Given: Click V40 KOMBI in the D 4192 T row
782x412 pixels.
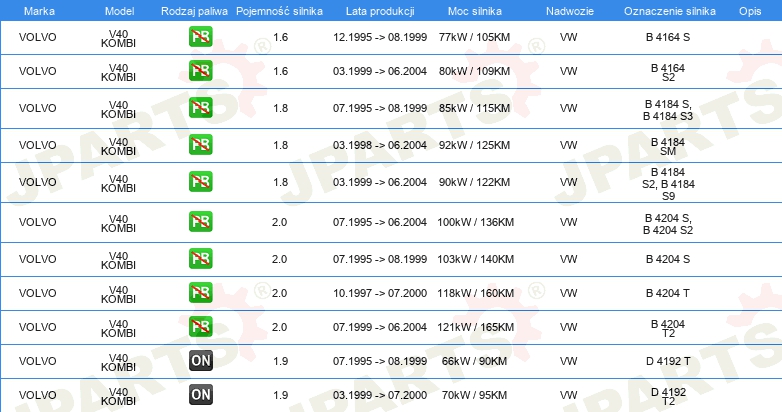Looking at the screenshot, I should [x=118, y=363].
